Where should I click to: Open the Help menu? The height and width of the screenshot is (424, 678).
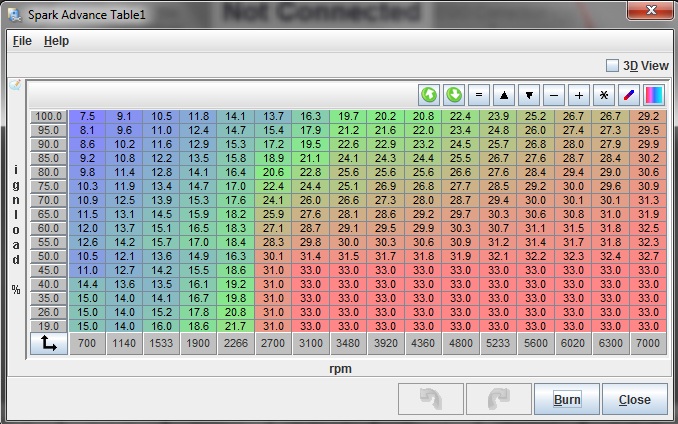pos(57,41)
